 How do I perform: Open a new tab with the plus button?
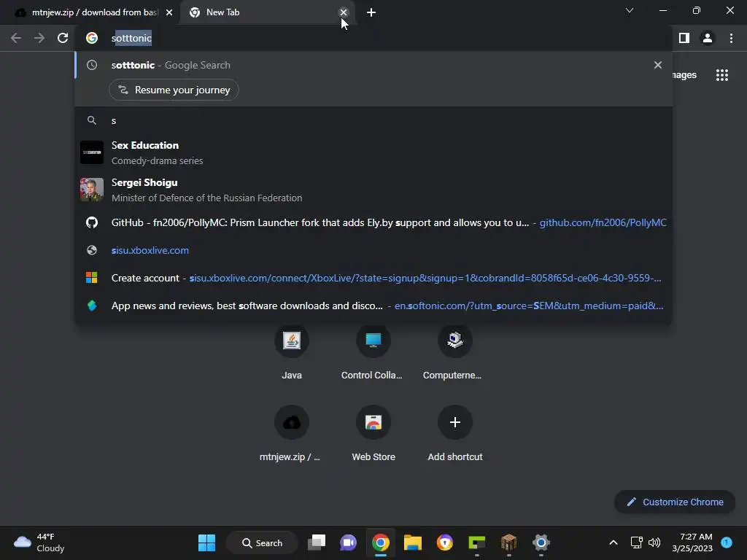[371, 12]
